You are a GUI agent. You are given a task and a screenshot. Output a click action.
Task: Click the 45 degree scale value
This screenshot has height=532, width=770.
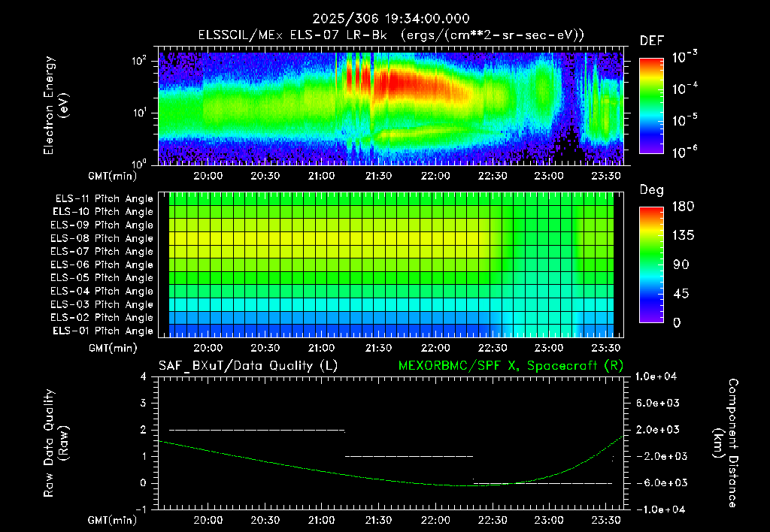coord(681,294)
